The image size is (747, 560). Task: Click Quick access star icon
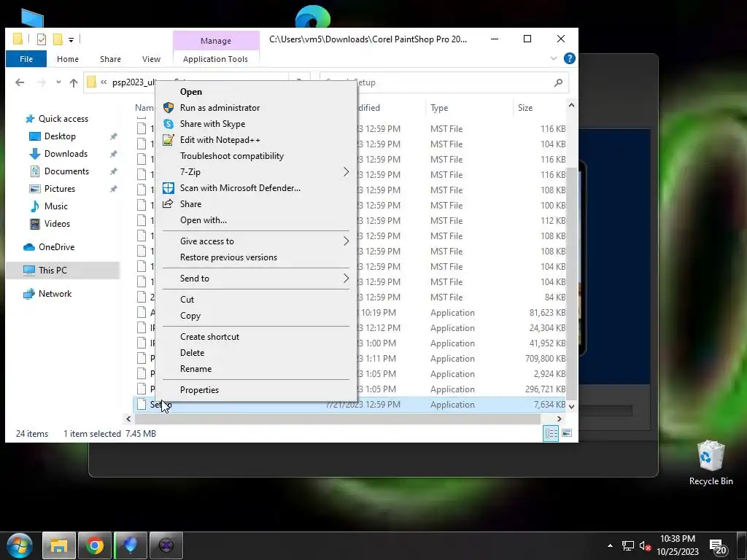point(30,119)
